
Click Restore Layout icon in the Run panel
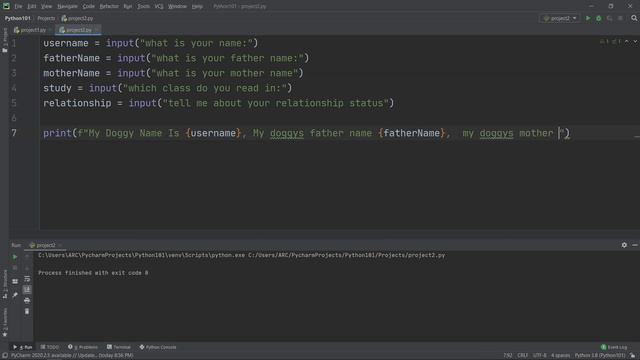[15, 282]
